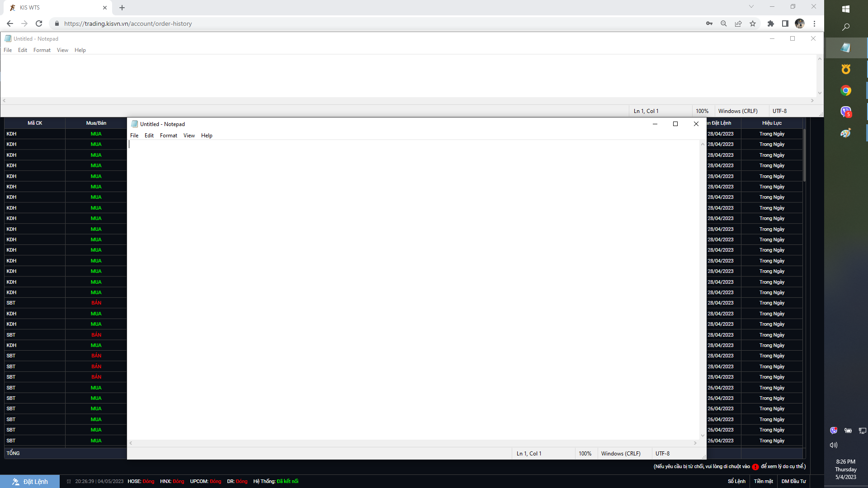The image size is (868, 488).
Task: Open the DM Đầu Tư footer link
Action: [x=793, y=481]
